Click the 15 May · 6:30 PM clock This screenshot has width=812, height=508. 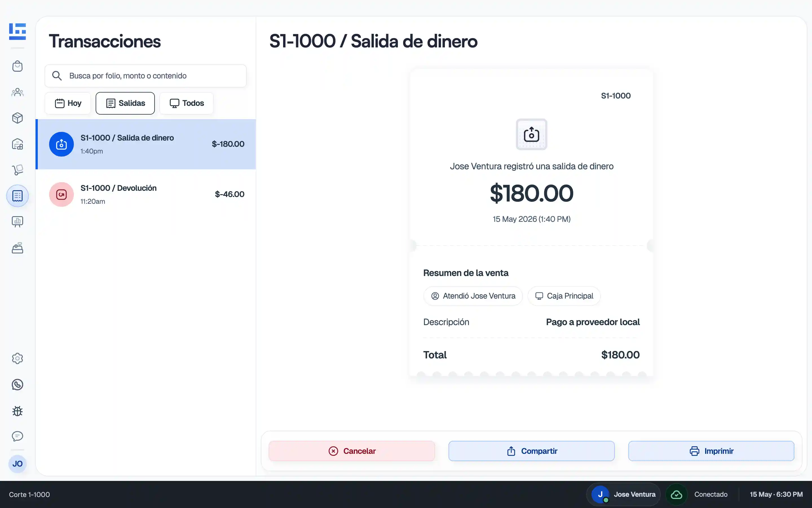pos(776,494)
